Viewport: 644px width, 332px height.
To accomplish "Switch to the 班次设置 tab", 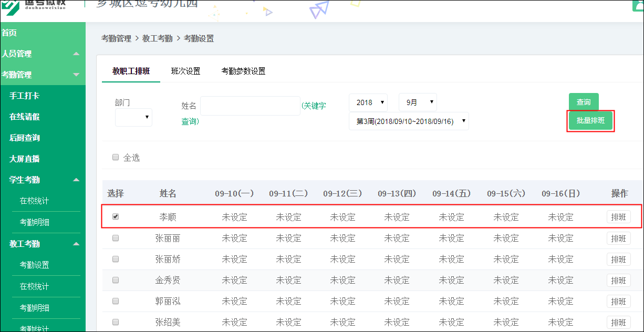I will point(186,70).
